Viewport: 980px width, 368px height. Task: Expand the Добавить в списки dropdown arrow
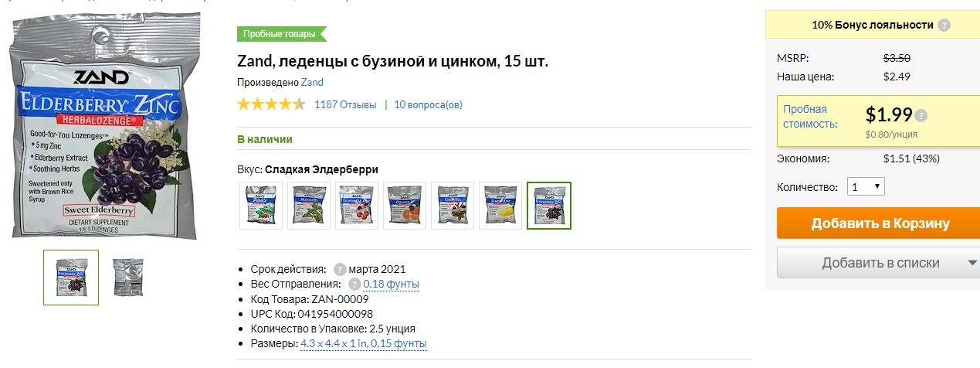(972, 263)
